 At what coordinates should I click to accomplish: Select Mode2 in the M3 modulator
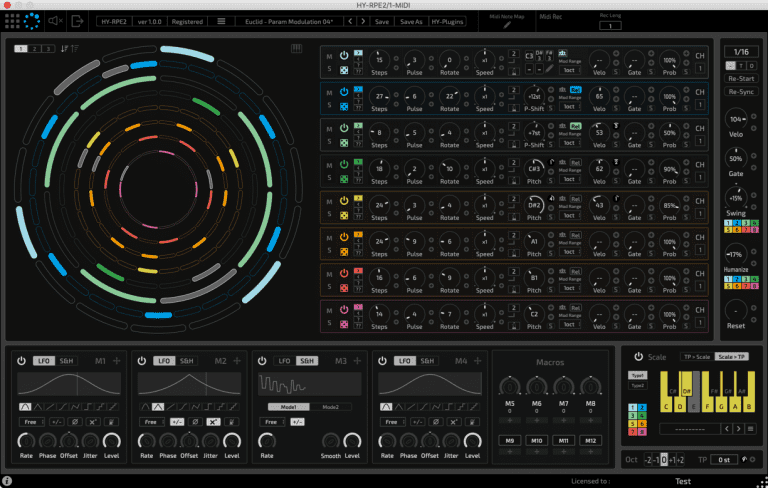[x=330, y=407]
